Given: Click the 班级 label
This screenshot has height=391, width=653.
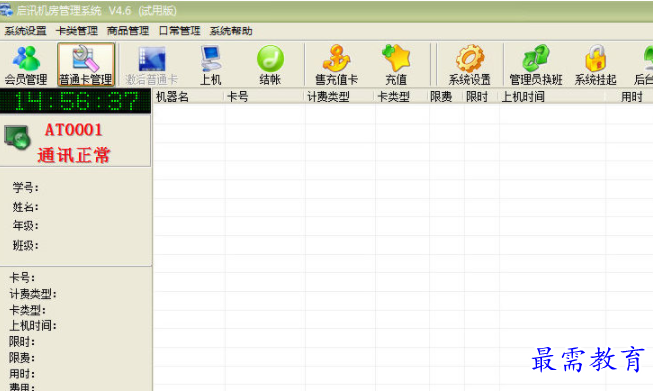Looking at the screenshot, I should point(25,245).
